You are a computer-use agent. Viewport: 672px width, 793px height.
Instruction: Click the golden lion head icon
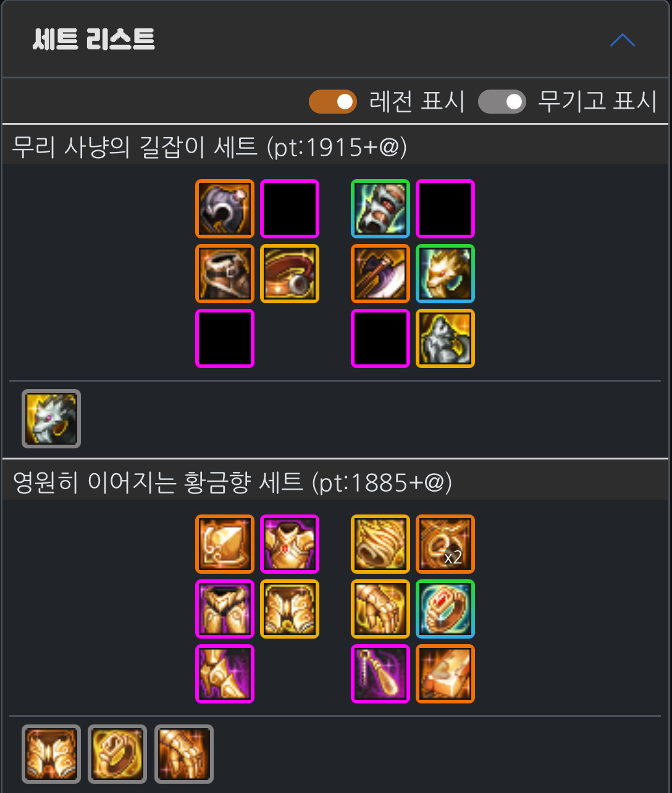[445, 274]
